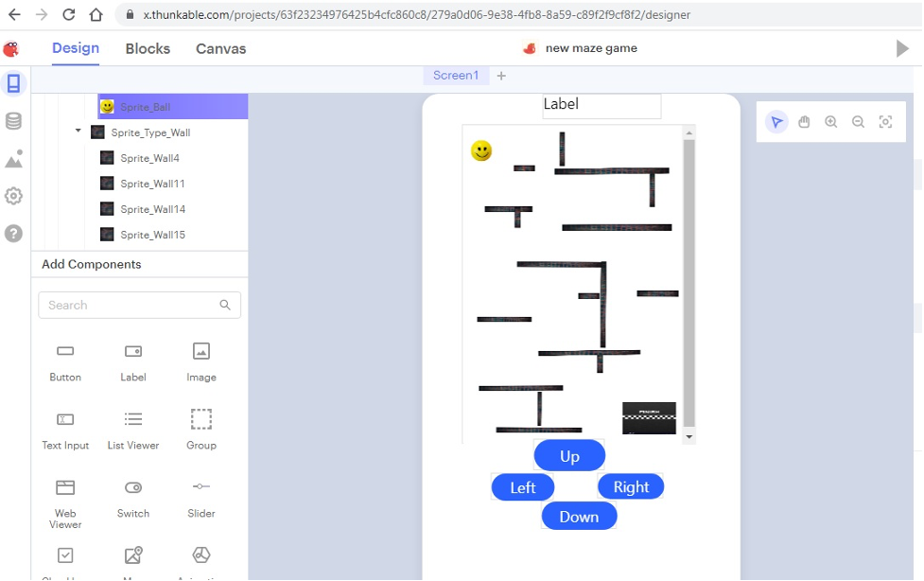924x581 pixels.
Task: Reload the page
Action: pos(68,15)
